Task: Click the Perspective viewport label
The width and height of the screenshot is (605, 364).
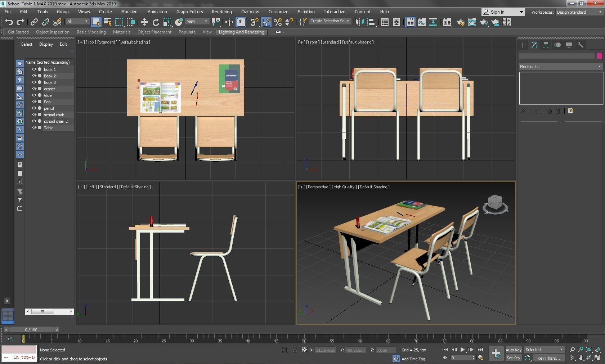Action: click(x=318, y=187)
